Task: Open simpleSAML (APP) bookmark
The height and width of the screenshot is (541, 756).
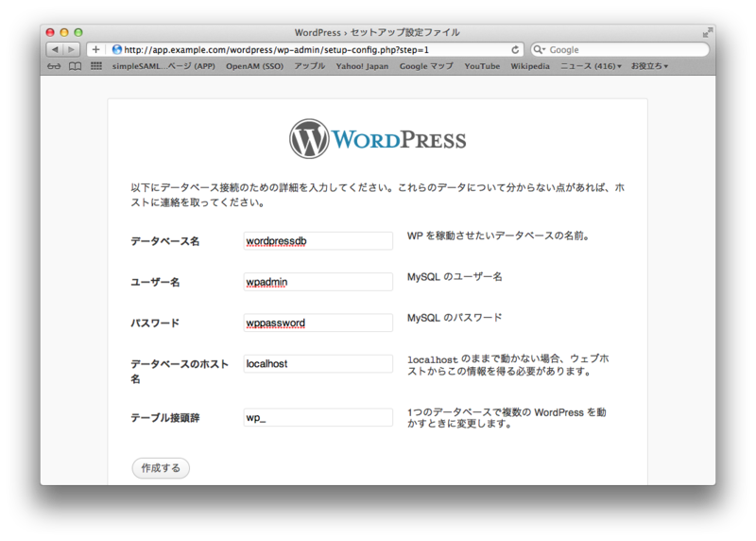Action: point(163,66)
